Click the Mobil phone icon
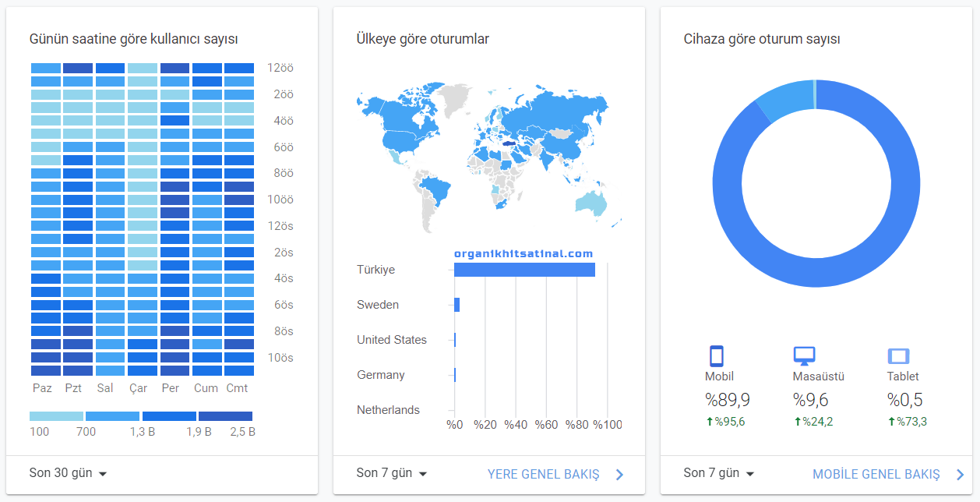This screenshot has width=980, height=502. click(x=717, y=356)
